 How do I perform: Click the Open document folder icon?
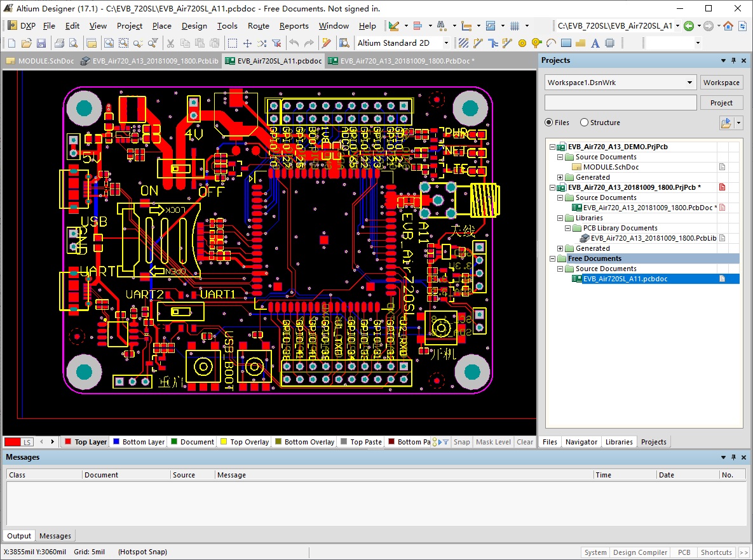tap(27, 43)
